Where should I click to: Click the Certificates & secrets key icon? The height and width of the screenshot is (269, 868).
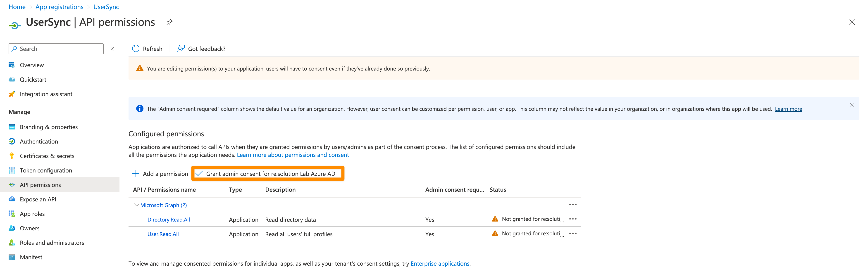(x=12, y=156)
